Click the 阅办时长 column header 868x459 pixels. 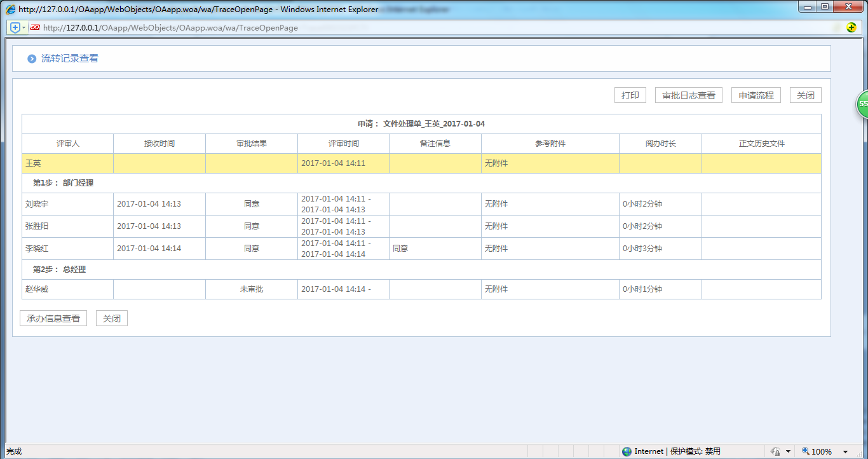pyautogui.click(x=661, y=144)
